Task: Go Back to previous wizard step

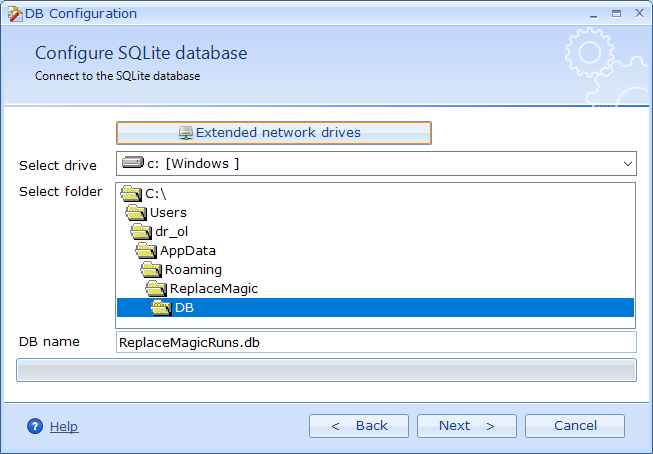Action: 358,426
